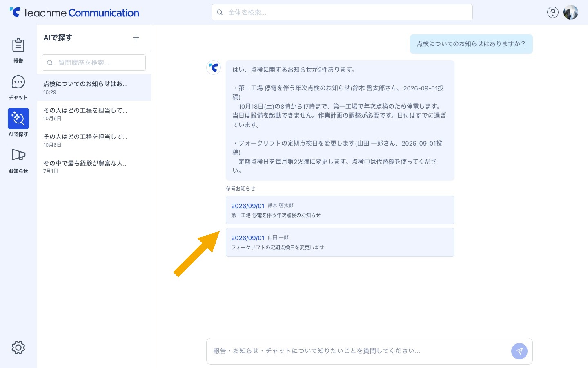Click the AI reply text about 点検に関するお知らせが2件

[x=340, y=120]
